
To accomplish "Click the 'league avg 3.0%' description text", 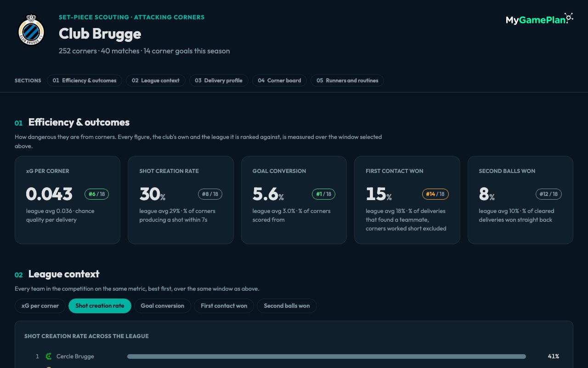I will pos(291,215).
